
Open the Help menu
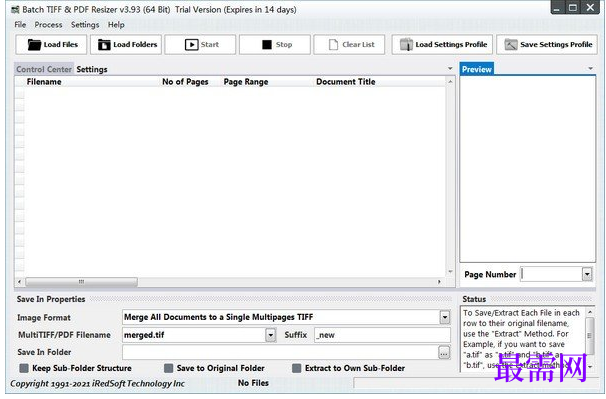(116, 25)
